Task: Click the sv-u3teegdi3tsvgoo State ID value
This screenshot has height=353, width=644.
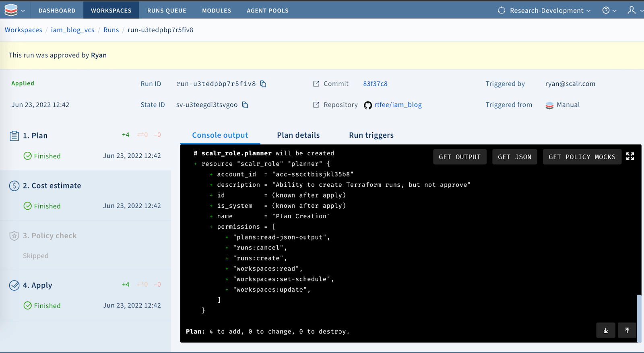Action: coord(207,105)
